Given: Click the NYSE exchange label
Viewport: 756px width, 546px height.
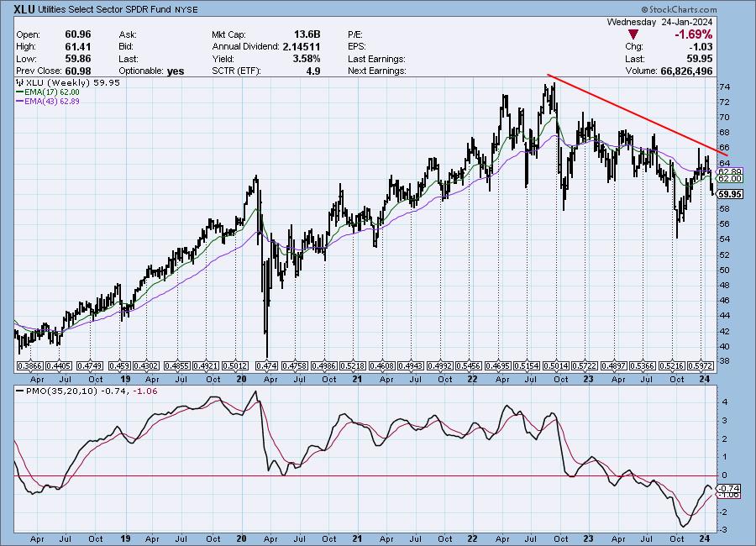Looking at the screenshot, I should pyautogui.click(x=186, y=9).
